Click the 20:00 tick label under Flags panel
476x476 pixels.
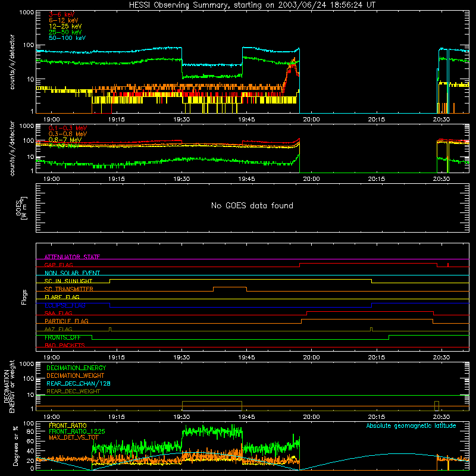(x=311, y=358)
